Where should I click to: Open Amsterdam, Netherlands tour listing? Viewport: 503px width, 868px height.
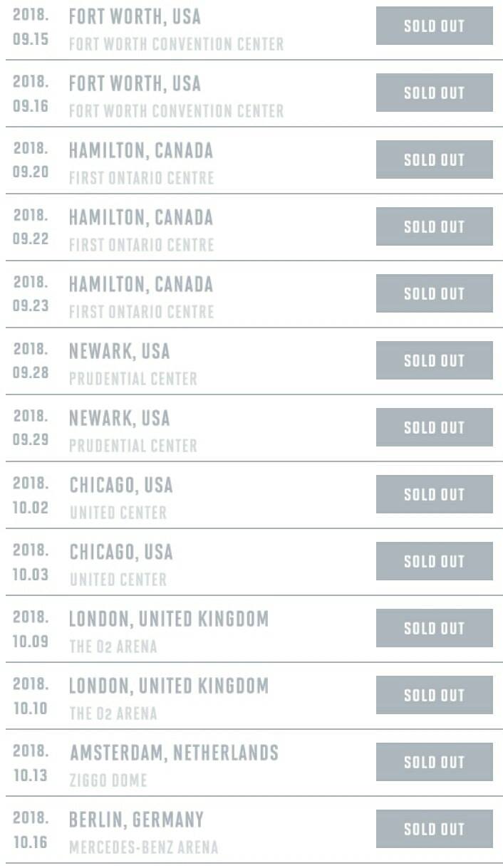174,753
